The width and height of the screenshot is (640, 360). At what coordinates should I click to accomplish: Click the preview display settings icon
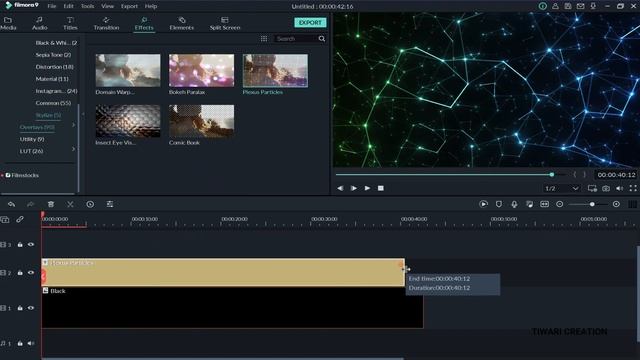592,188
